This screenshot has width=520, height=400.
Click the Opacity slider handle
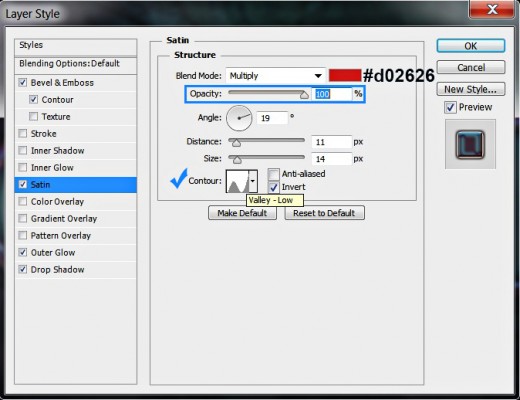[x=304, y=95]
